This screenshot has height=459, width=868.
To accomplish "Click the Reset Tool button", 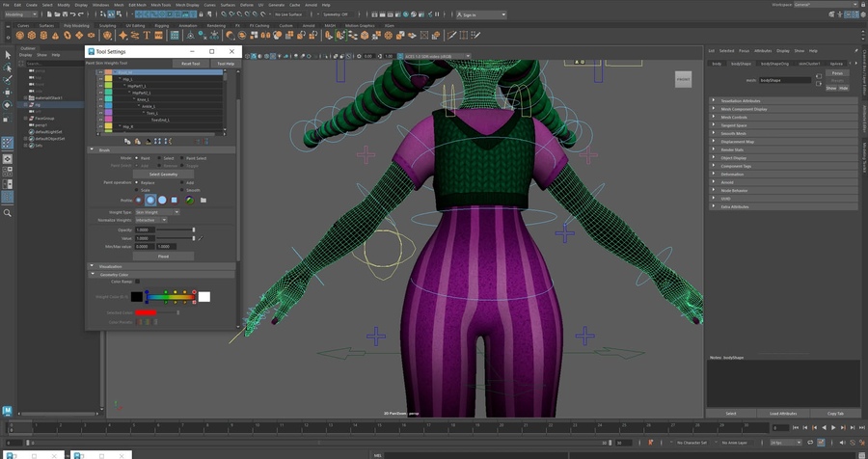I will coord(190,64).
